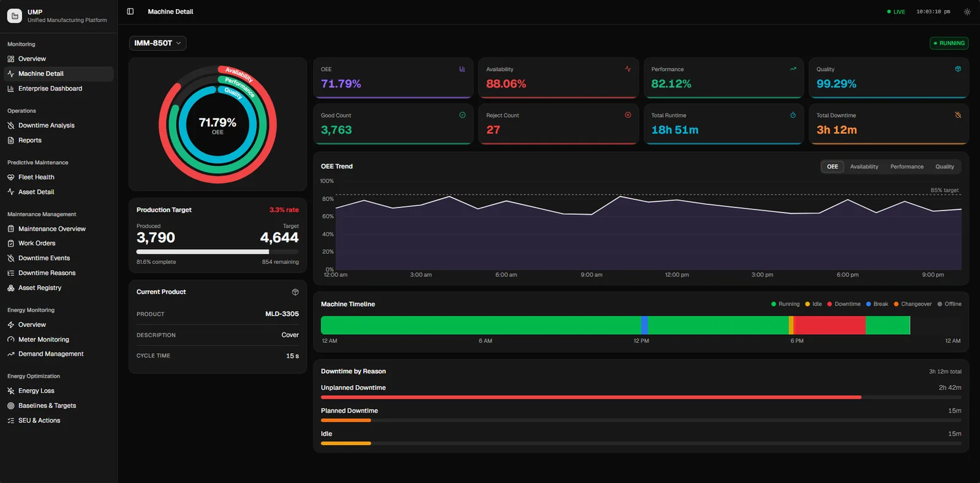This screenshot has height=483, width=980.
Task: Click the Fleet Health heart icon
Action: [10, 177]
